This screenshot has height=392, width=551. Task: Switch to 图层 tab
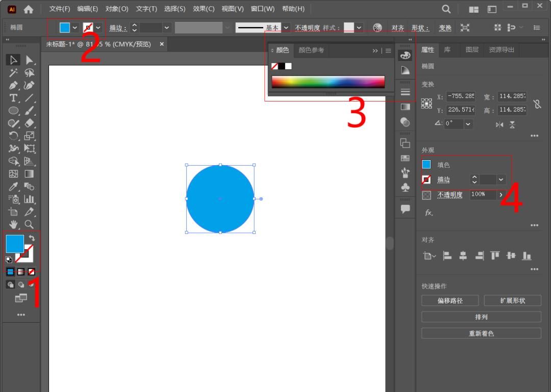(472, 50)
